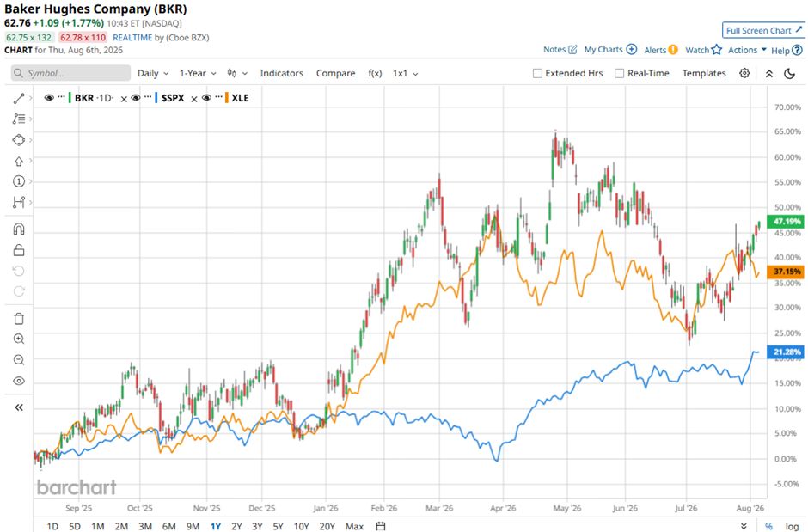Image resolution: width=808 pixels, height=532 pixels.
Task: Click the orange XLE color swatch
Action: (x=226, y=98)
